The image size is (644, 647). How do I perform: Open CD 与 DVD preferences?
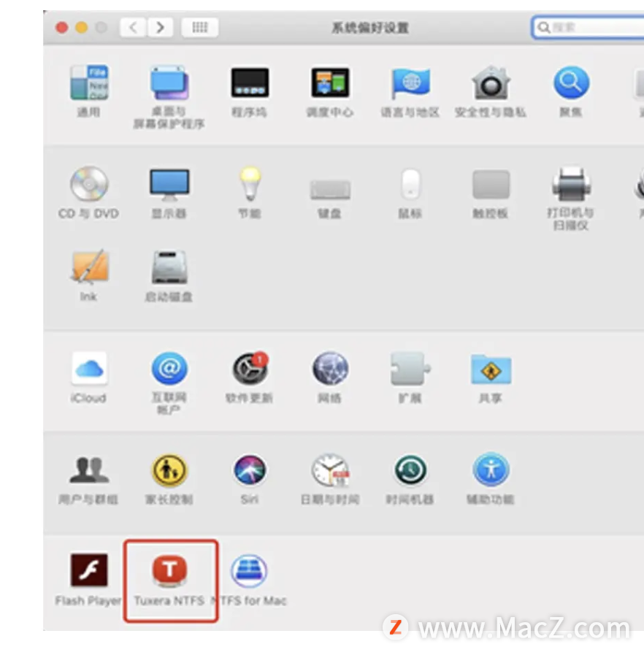(88, 183)
